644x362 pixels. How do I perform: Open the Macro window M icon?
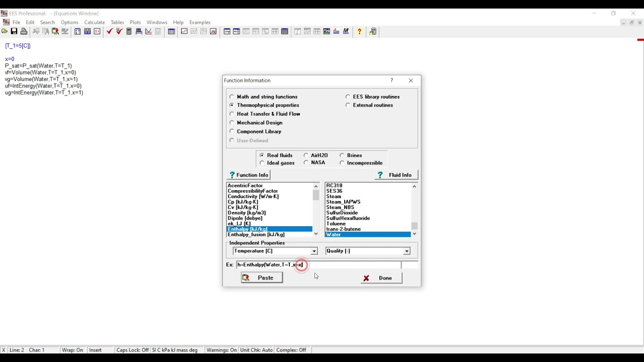click(346, 31)
